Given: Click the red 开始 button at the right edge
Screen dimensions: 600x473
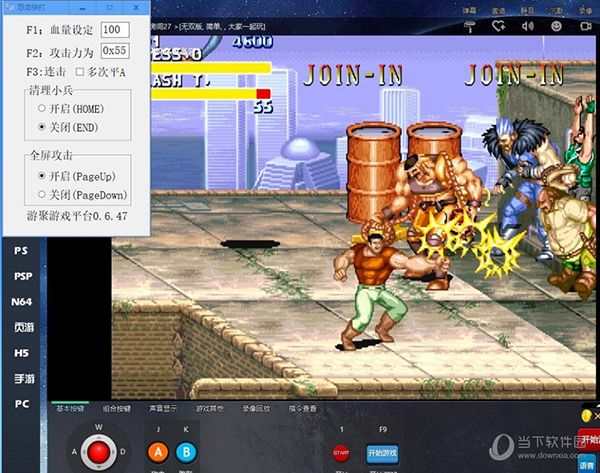Looking at the screenshot, I should pos(590,439).
